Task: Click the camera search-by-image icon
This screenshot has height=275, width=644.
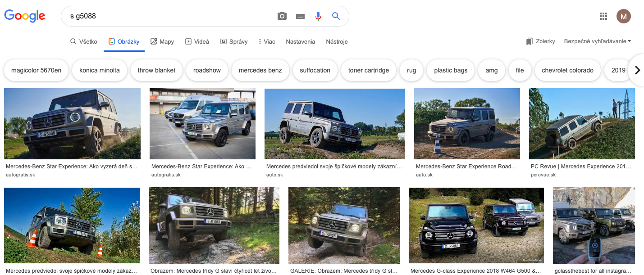Action: coord(282,16)
